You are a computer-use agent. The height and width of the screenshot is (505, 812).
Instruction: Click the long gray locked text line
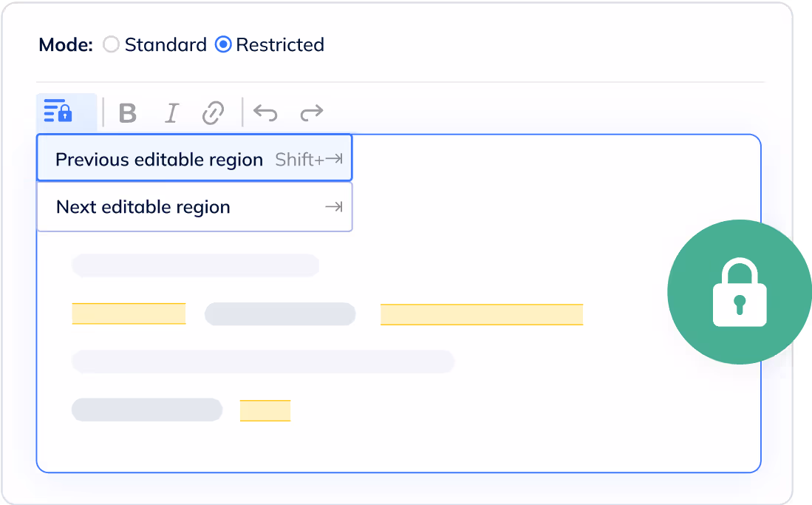pos(263,362)
